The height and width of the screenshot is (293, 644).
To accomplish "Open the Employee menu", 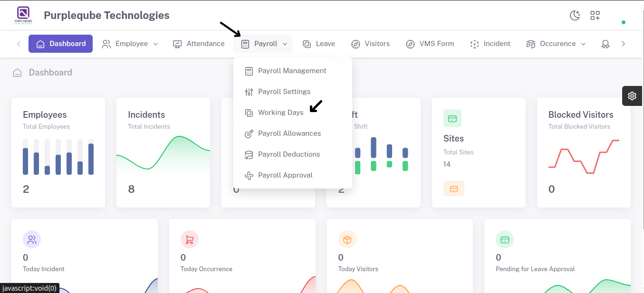I will point(130,44).
